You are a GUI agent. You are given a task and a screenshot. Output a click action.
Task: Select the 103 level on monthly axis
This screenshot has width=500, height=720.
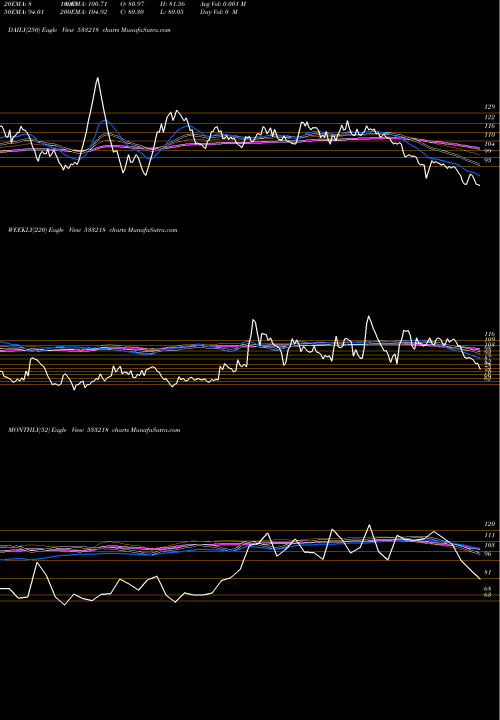click(489, 546)
